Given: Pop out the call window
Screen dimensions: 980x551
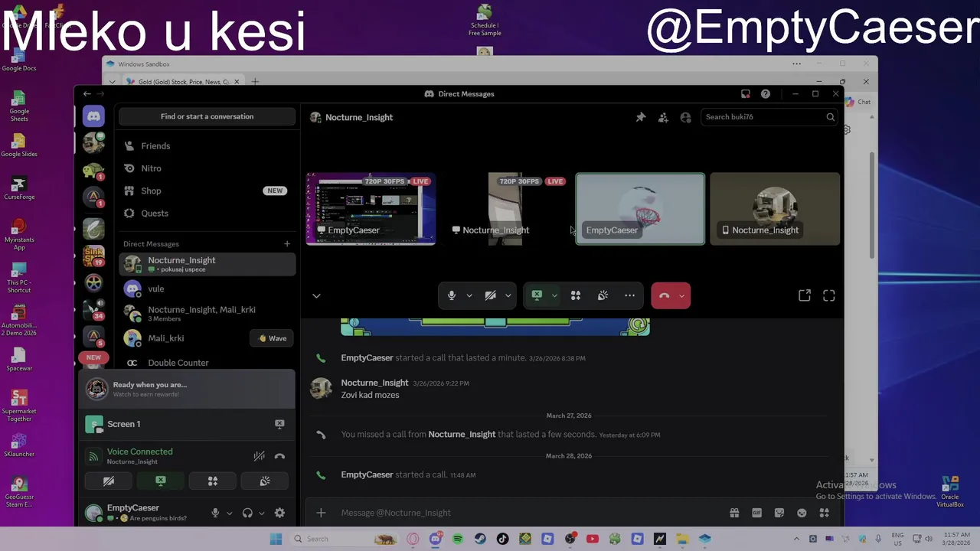Looking at the screenshot, I should 805,295.
